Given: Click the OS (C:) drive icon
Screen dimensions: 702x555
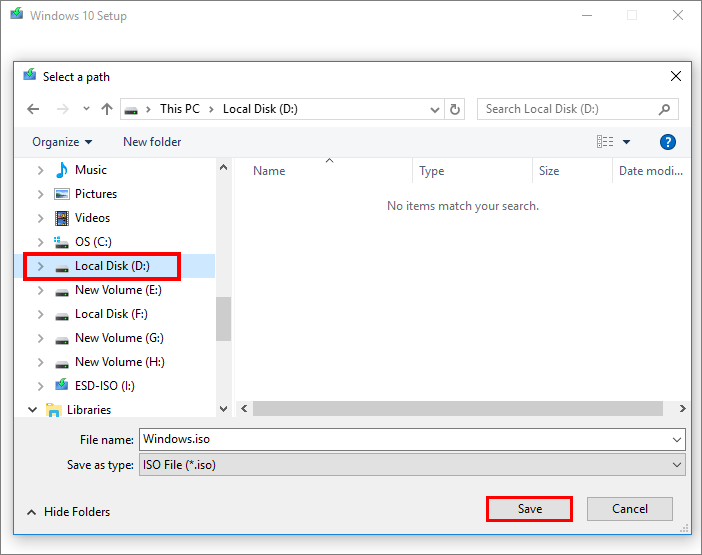Looking at the screenshot, I should click(x=61, y=242).
